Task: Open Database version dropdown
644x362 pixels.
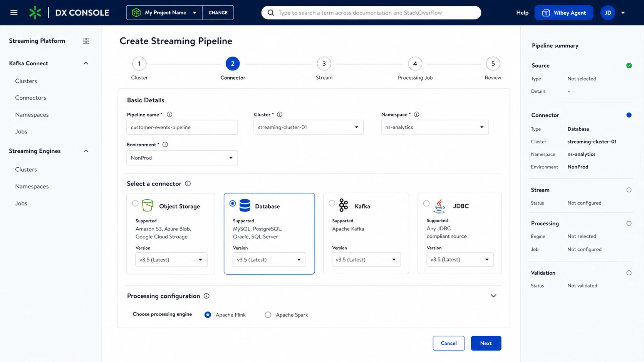Action: (269, 260)
